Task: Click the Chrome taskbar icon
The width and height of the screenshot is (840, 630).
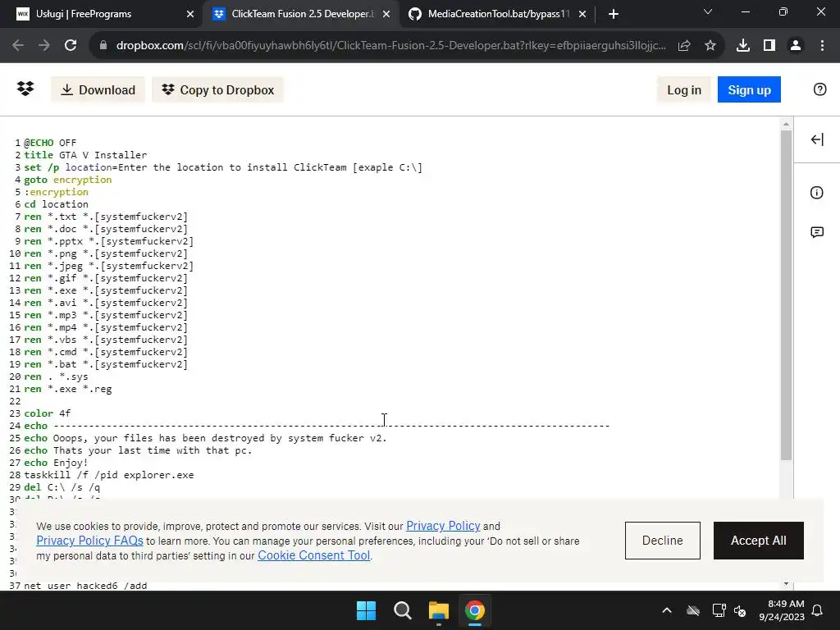Action: [474, 610]
